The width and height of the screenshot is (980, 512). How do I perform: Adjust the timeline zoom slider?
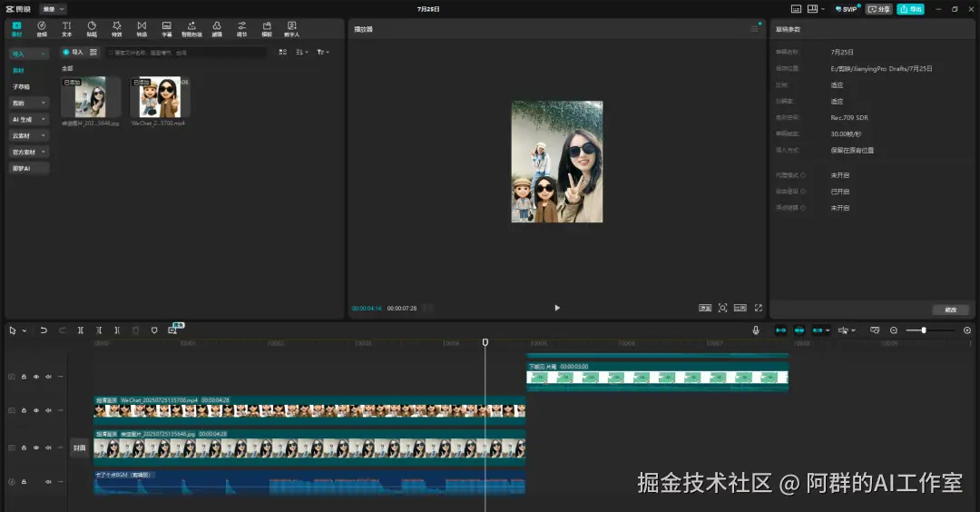click(923, 330)
